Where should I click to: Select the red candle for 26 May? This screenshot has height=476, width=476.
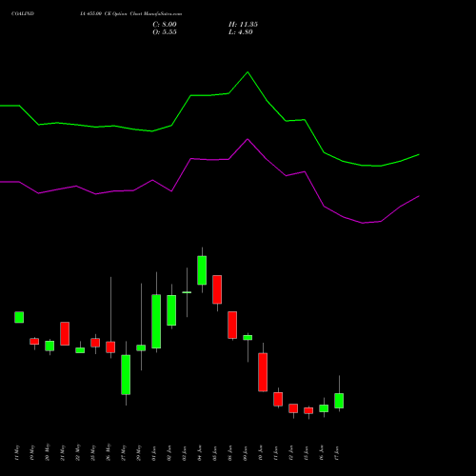tap(110, 347)
